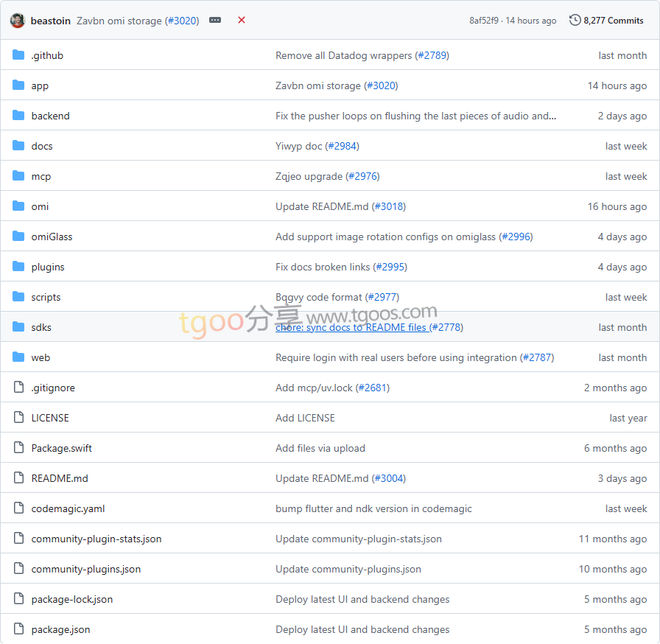Viewport: 660px width, 644px height.
Task: Click the package.json file icon
Action: [18, 629]
